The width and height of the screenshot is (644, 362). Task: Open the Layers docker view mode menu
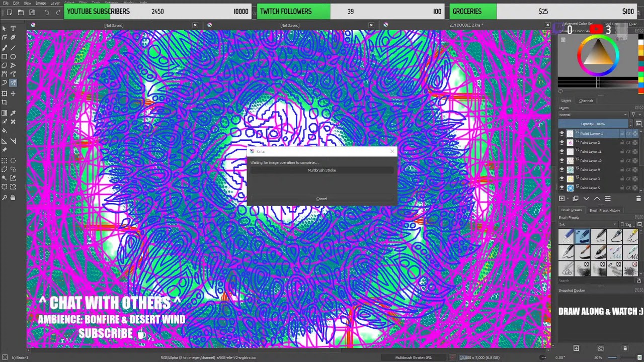tap(639, 124)
